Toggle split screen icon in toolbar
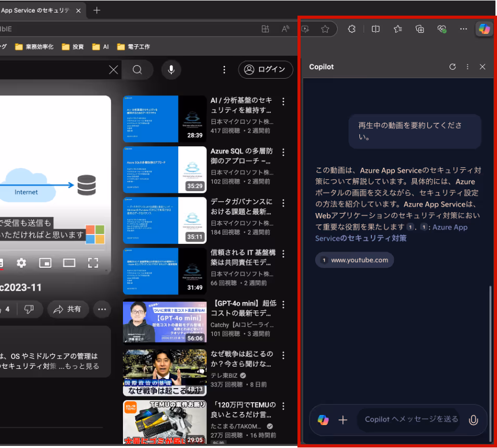Image resolution: width=497 pixels, height=448 pixels. (376, 29)
